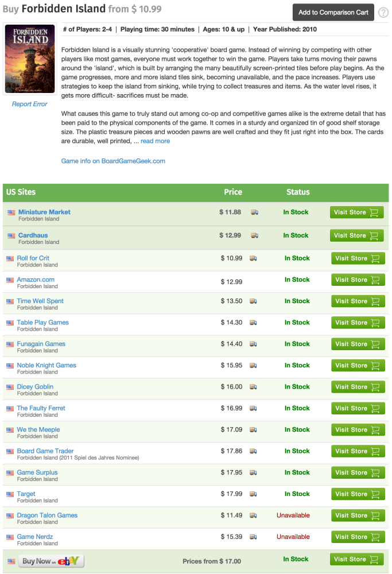Click the shipping truck icon in Dragon Talon Games row
The width and height of the screenshot is (392, 574).
[253, 515]
